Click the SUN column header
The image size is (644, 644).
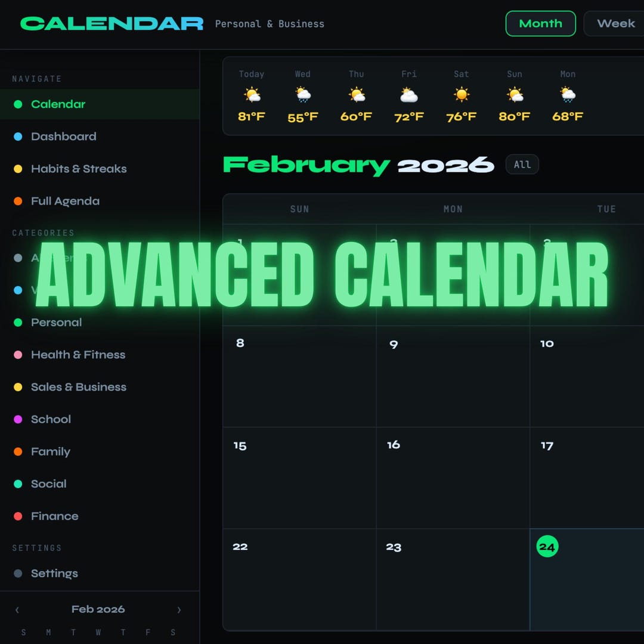(x=299, y=209)
